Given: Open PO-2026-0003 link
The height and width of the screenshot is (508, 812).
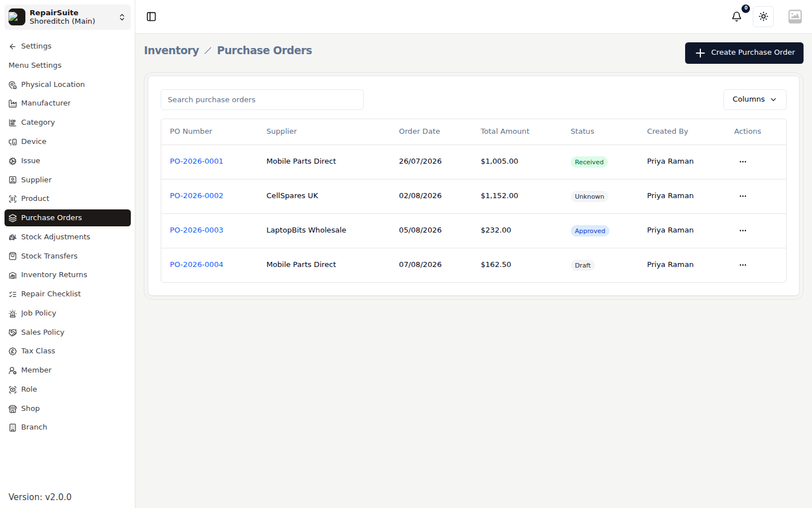Looking at the screenshot, I should [196, 230].
